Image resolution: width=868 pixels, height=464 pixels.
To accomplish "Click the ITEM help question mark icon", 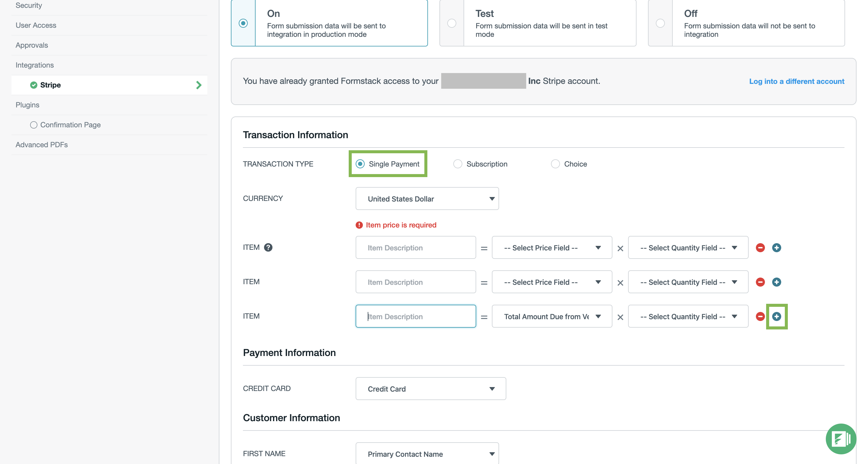I will click(x=268, y=247).
